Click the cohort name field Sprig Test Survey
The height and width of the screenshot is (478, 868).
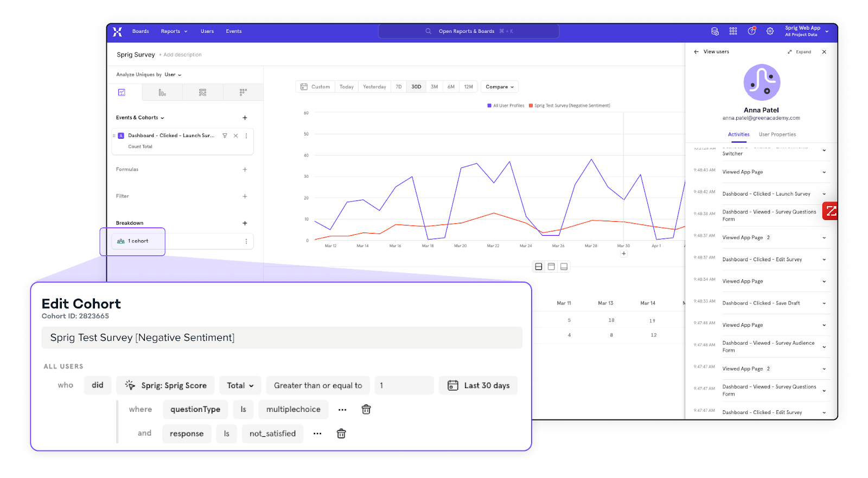pyautogui.click(x=282, y=338)
